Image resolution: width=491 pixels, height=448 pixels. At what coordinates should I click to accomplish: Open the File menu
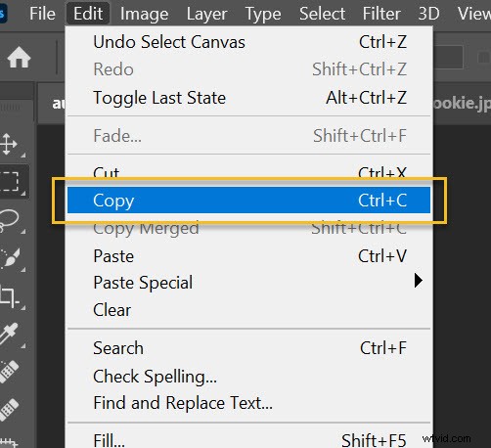[x=42, y=14]
